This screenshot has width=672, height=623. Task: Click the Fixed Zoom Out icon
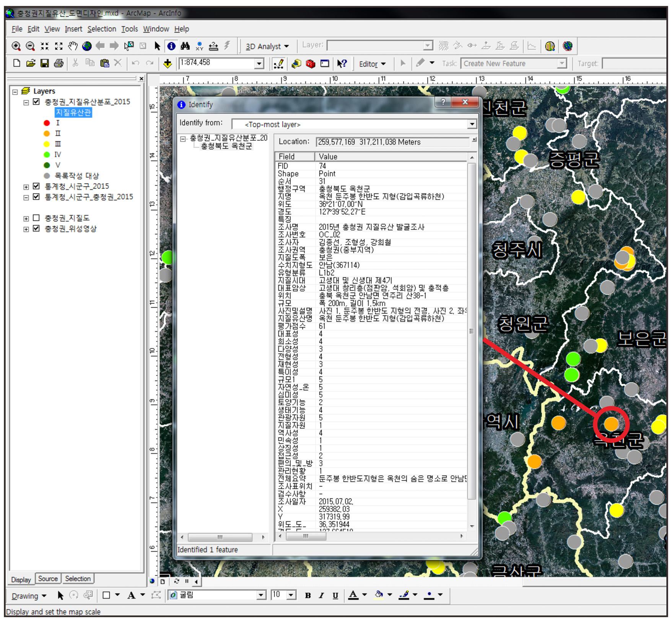click(x=59, y=46)
